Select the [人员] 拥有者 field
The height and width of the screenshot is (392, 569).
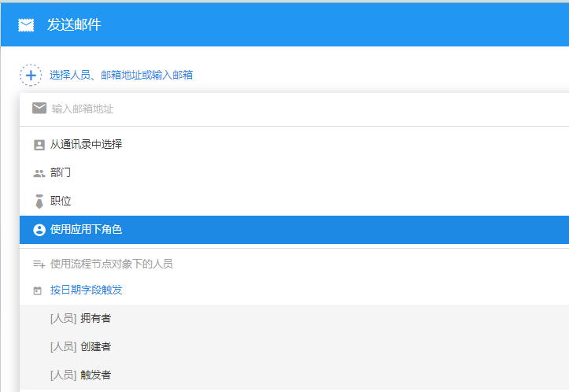click(x=294, y=319)
